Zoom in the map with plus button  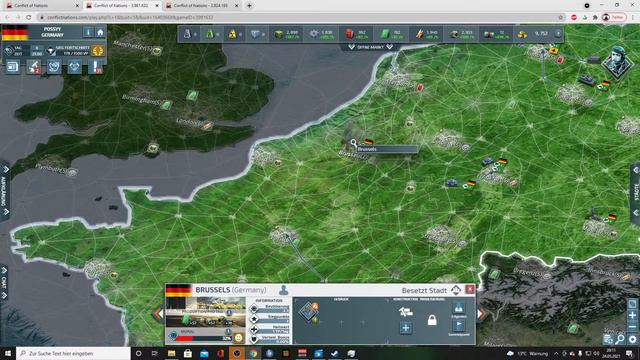tap(632, 316)
